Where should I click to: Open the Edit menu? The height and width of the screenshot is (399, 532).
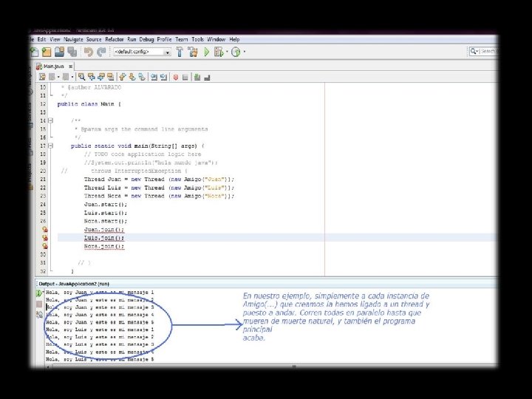[x=41, y=39]
